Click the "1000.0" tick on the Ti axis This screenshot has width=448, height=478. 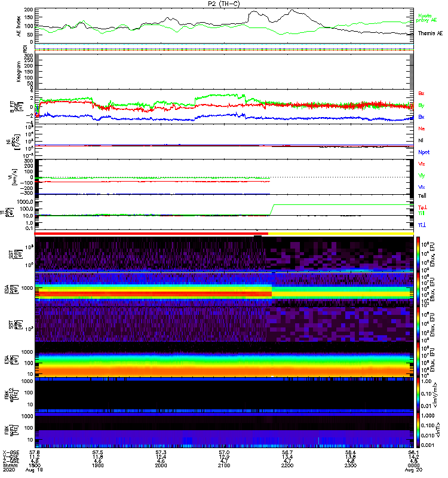pyautogui.click(x=25, y=202)
